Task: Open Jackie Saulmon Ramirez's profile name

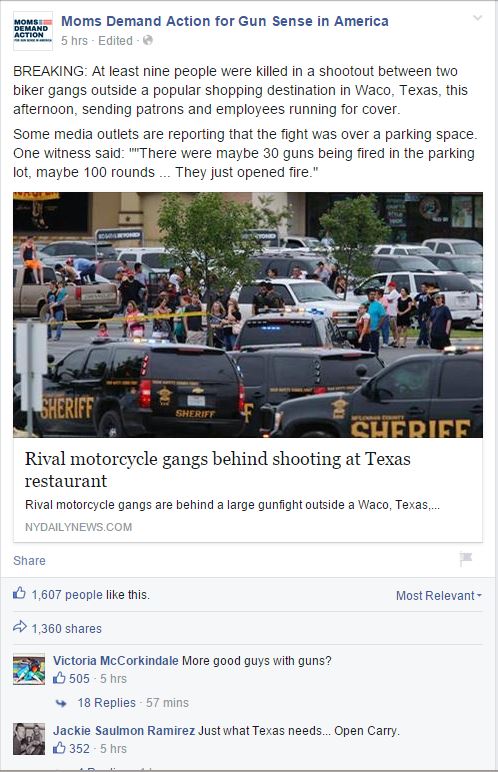Action: click(124, 731)
